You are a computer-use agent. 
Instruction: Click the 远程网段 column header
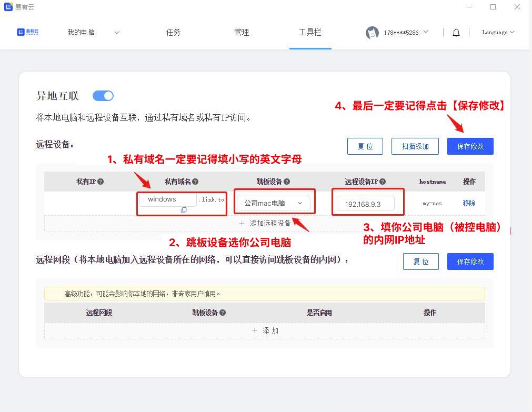click(99, 313)
